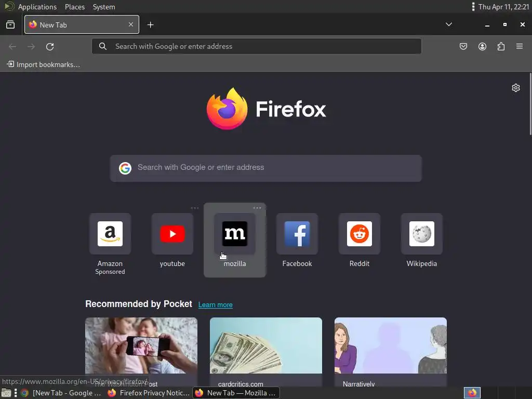Open the Washington Post story thumbnail
Viewport: 532px width, 399px height.
tap(141, 345)
